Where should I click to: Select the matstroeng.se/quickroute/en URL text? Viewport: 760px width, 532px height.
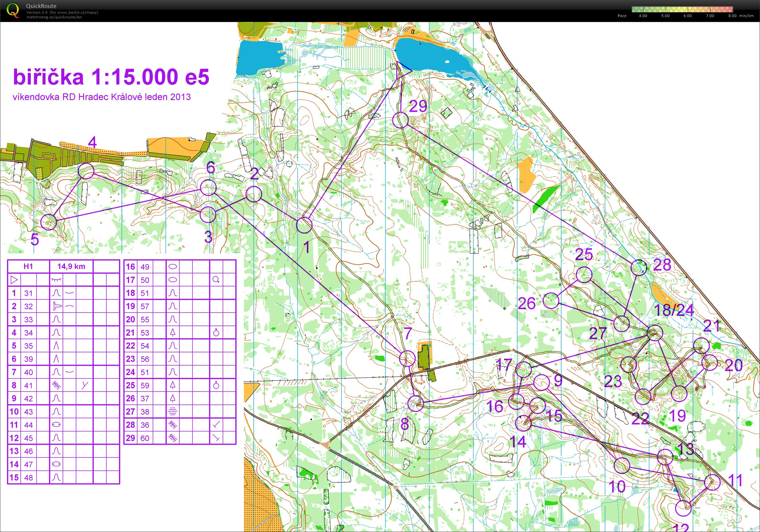coord(54,17)
